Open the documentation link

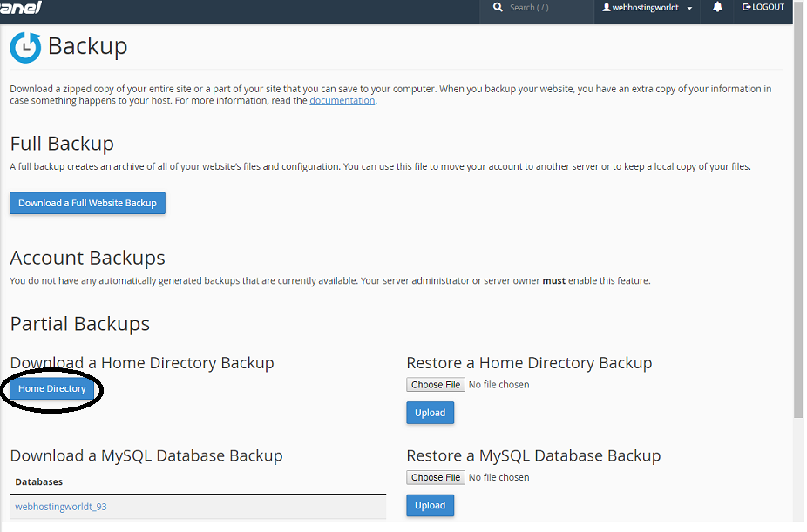pyautogui.click(x=342, y=100)
